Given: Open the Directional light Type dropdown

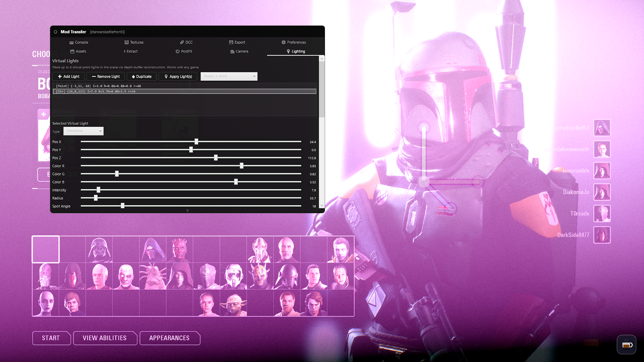Looking at the screenshot, I should (x=83, y=131).
